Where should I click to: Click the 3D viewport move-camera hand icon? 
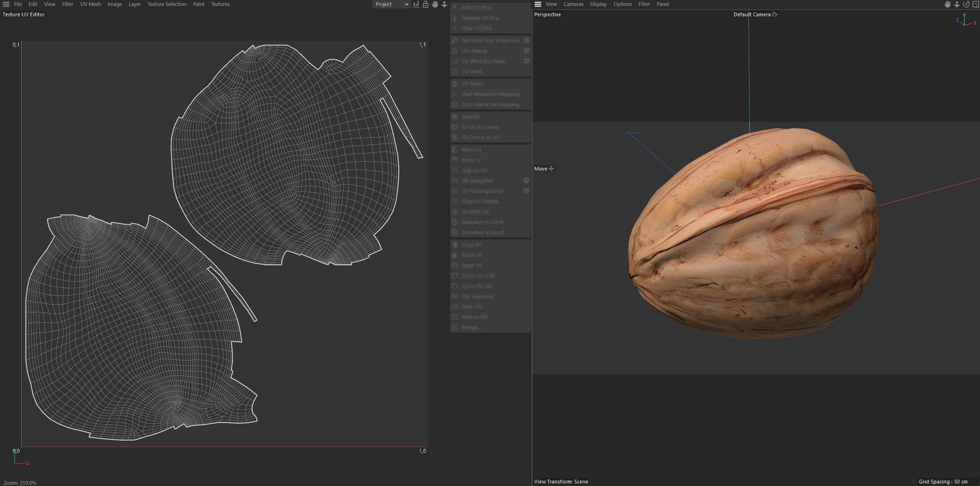click(947, 4)
